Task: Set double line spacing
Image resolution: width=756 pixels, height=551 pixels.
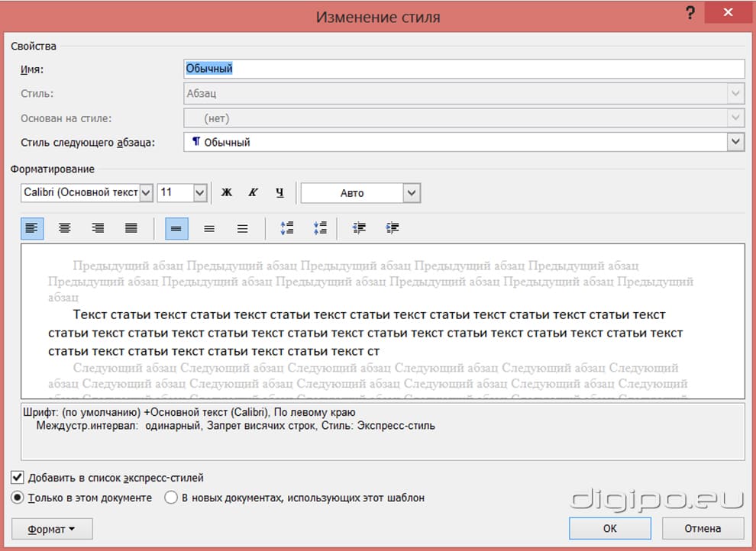Action: [243, 228]
